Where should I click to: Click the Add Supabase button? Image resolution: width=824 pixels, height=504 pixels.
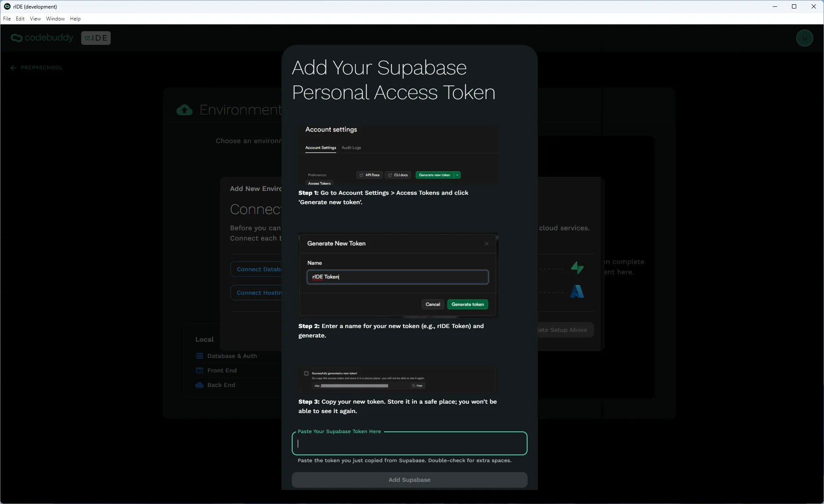pos(409,480)
